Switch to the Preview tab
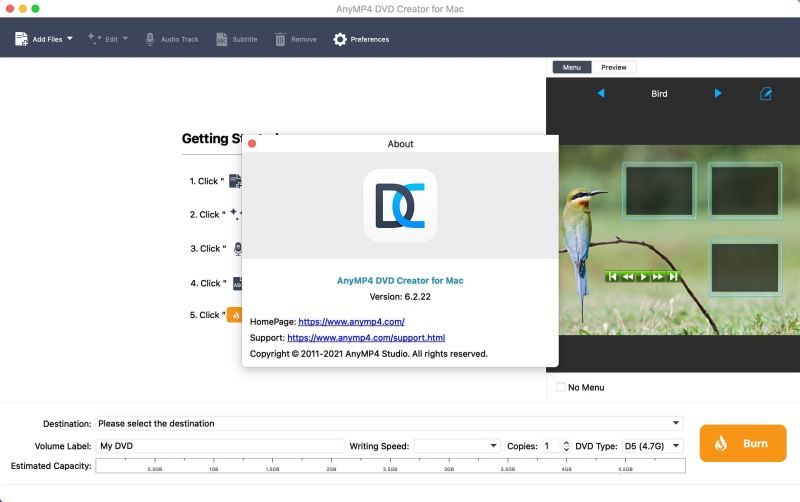Viewport: 800px width, 502px height. (613, 67)
